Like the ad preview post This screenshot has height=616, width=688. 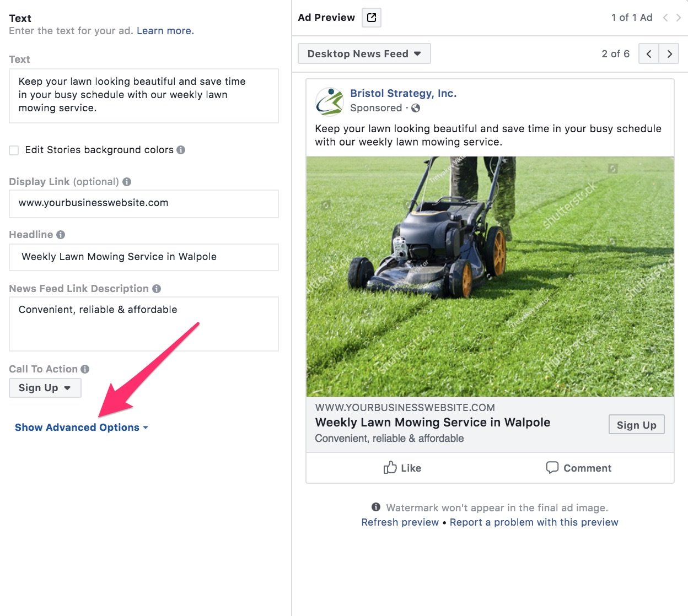(402, 468)
